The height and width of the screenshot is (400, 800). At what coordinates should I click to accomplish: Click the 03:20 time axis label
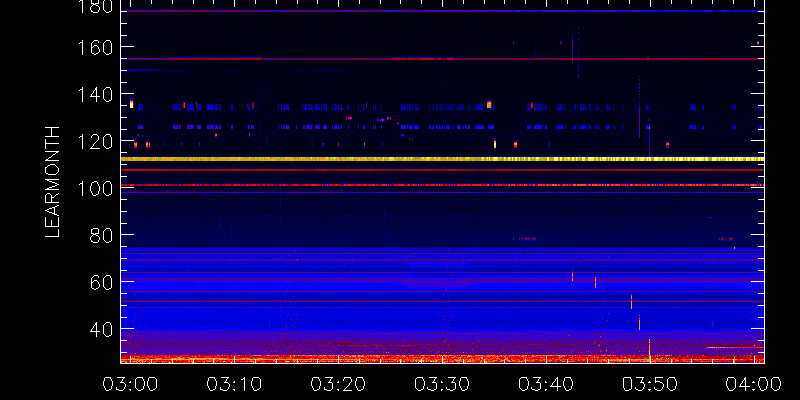coord(338,384)
